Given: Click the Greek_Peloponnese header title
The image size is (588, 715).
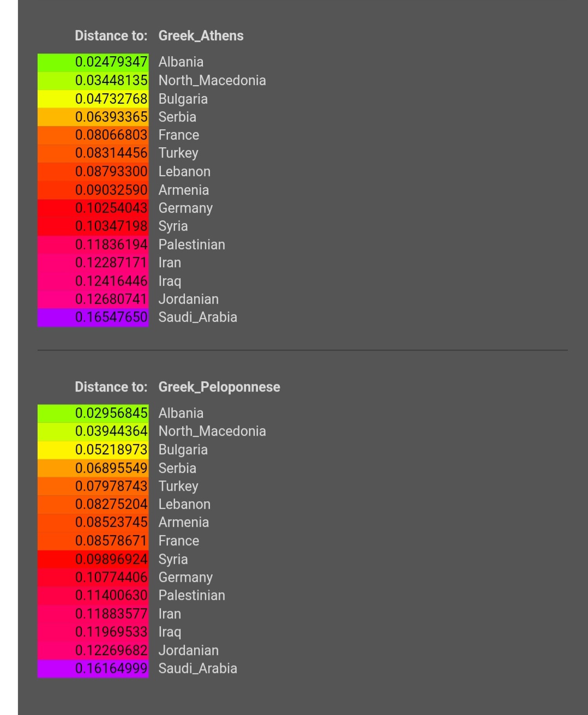Looking at the screenshot, I should 219,387.
